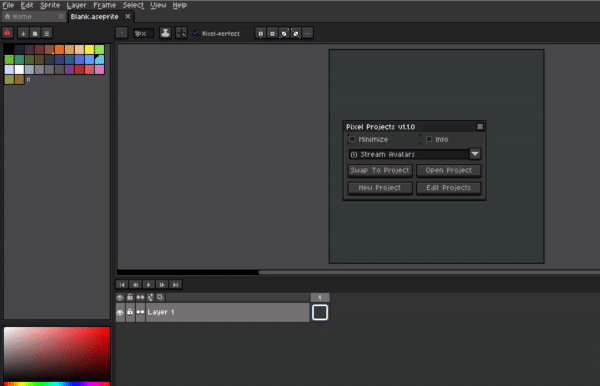Open the Frame menu

point(104,5)
